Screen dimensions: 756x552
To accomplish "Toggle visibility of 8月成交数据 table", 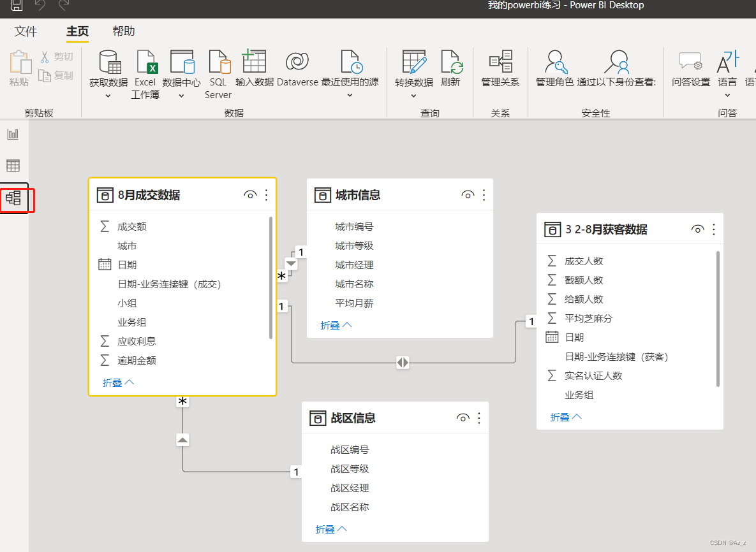I will point(250,194).
